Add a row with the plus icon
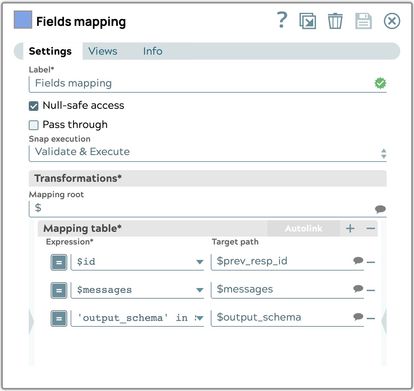The image size is (414, 391). tap(350, 228)
